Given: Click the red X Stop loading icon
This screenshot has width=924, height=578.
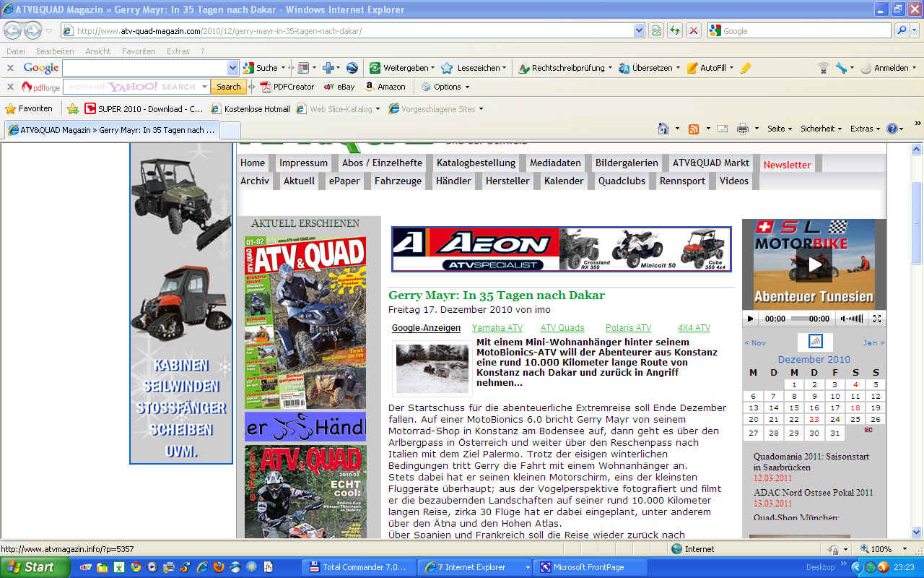Looking at the screenshot, I should tap(694, 30).
